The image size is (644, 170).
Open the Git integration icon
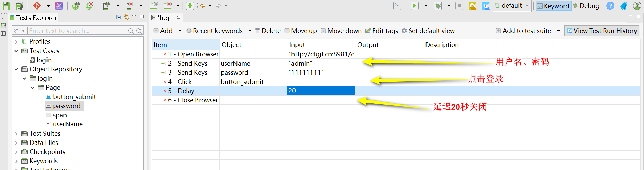pyautogui.click(x=37, y=6)
